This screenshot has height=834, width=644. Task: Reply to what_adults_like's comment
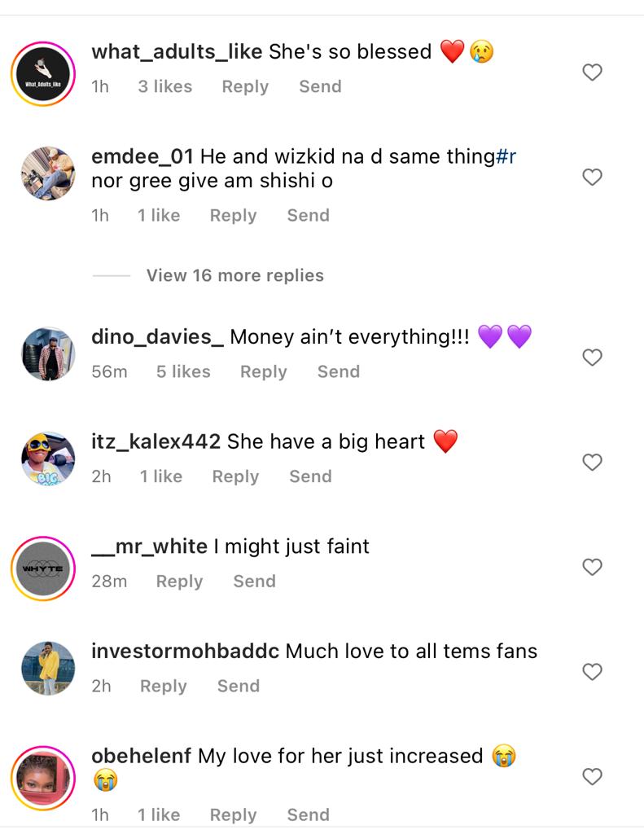point(245,86)
